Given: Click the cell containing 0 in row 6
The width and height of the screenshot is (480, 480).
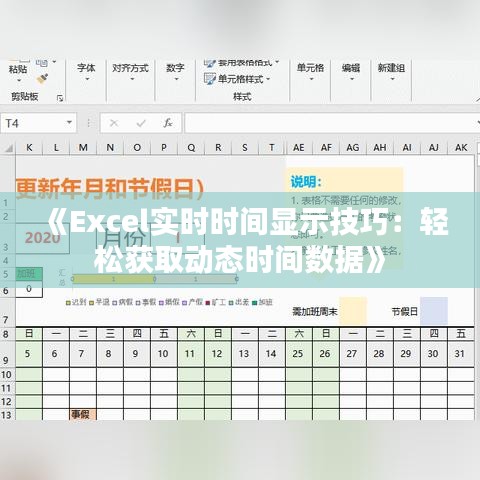Looking at the screenshot, I should tap(29, 289).
